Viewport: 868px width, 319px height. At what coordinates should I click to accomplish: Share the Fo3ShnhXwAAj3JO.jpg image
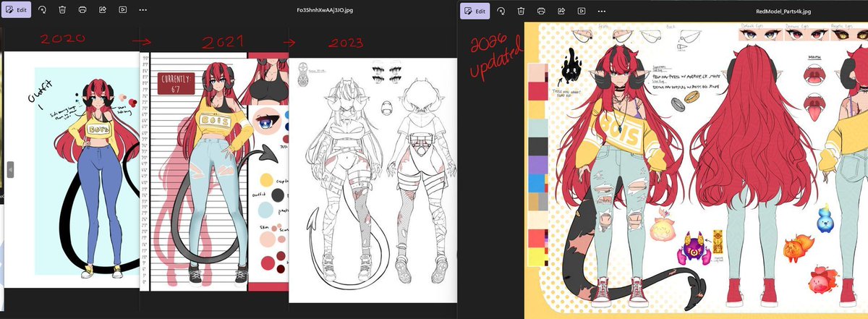pos(103,11)
